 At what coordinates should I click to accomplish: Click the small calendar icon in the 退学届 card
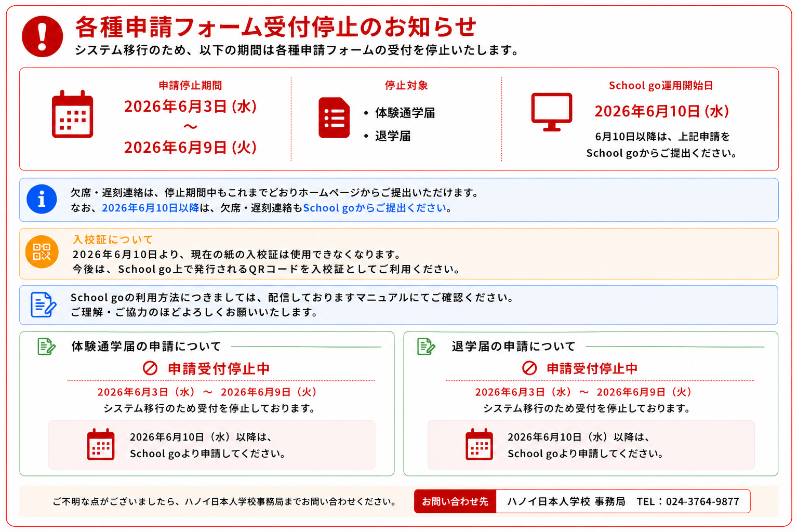480,444
